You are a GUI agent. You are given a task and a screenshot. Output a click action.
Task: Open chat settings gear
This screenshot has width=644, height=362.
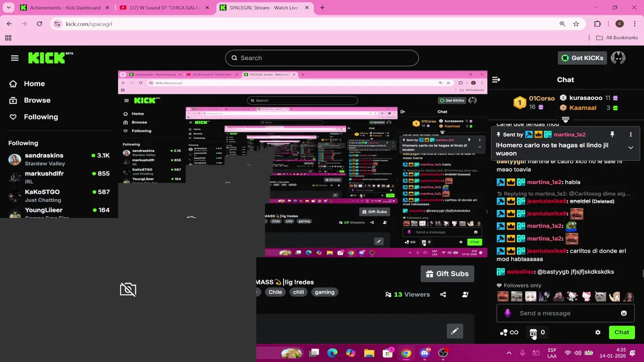pos(598,332)
